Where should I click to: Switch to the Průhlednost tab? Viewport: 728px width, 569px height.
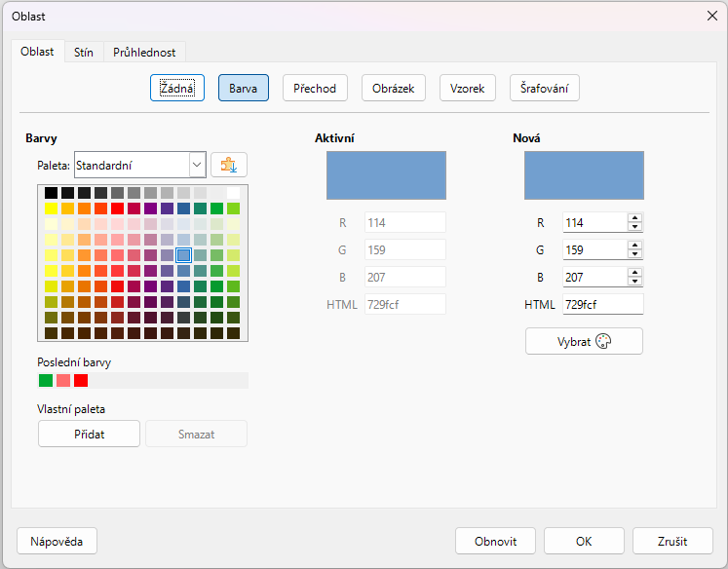(144, 52)
